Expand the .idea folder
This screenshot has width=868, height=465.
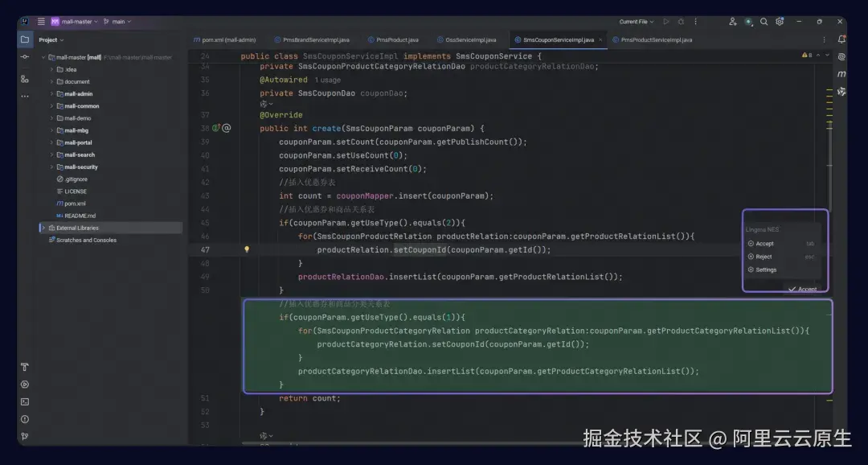pos(51,69)
